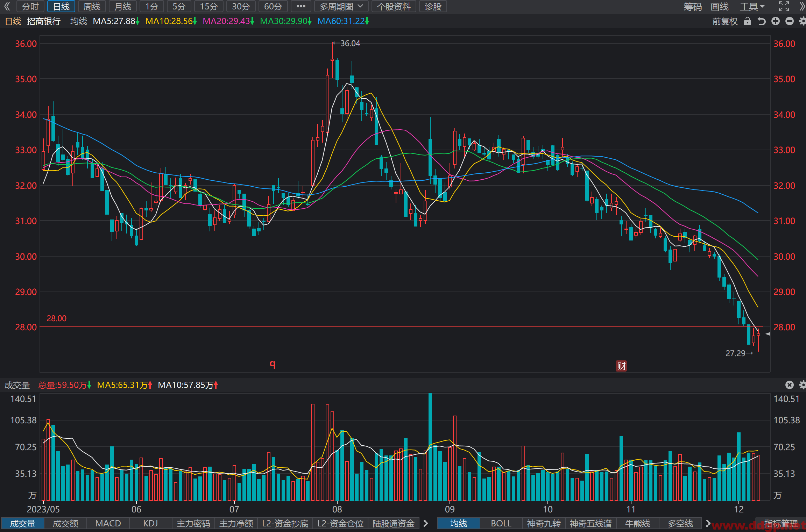Image resolution: width=806 pixels, height=532 pixels.
Task: Collapse left panel with double chevron
Action: point(7,6)
